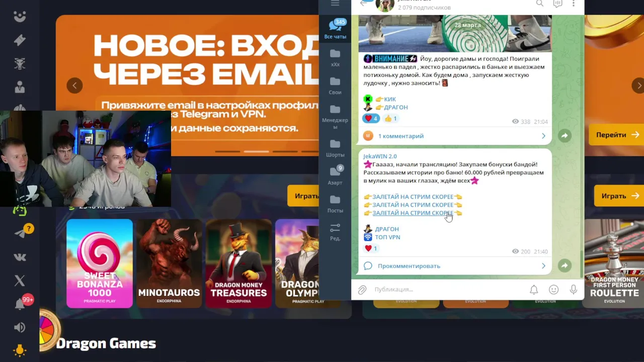Select the Посты chat folder
This screenshot has width=644, height=362.
335,204
